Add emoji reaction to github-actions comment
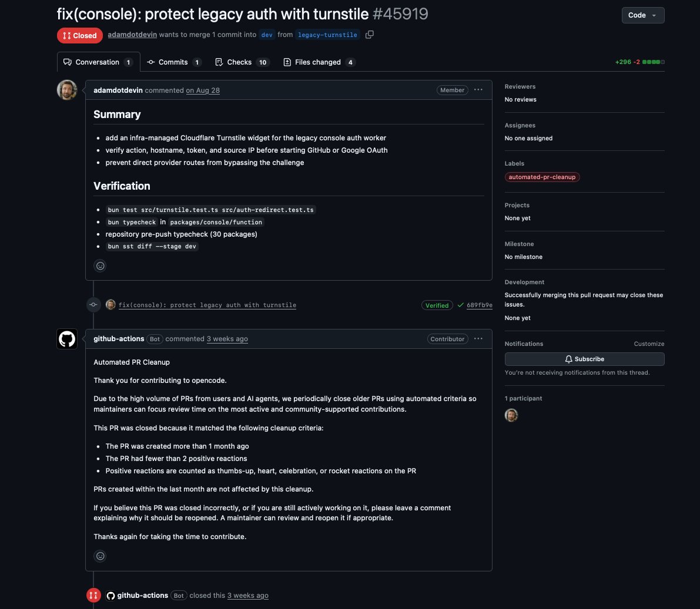This screenshot has height=609, width=700. 100,556
